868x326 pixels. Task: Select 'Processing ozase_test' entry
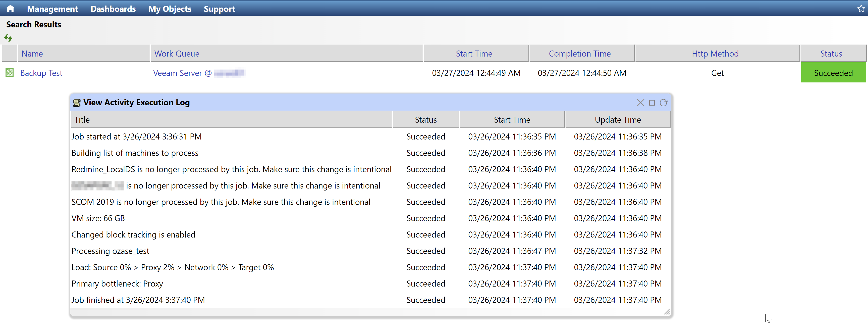[370, 251]
